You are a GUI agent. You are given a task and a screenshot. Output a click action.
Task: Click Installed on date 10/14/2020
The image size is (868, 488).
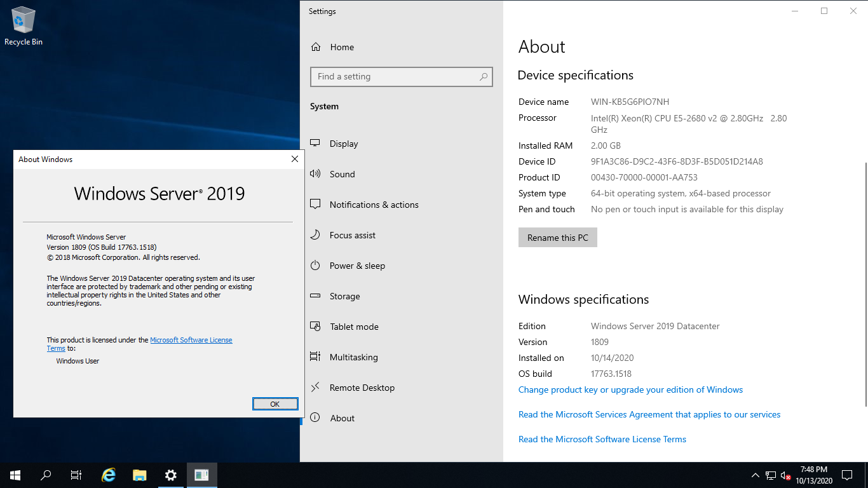612,358
